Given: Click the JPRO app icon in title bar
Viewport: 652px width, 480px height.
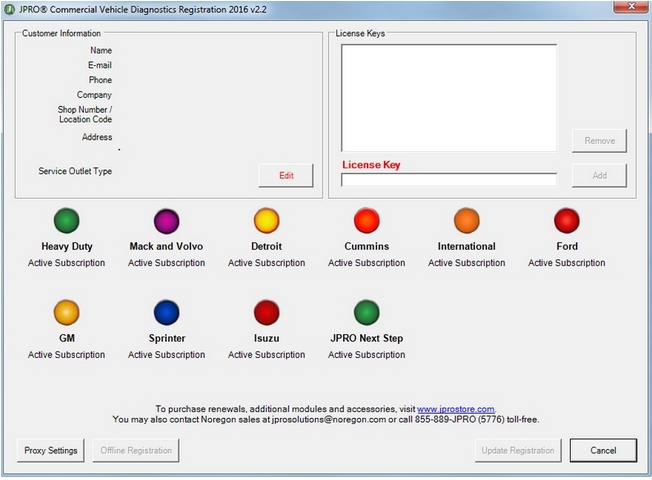Looking at the screenshot, I should click(x=9, y=9).
